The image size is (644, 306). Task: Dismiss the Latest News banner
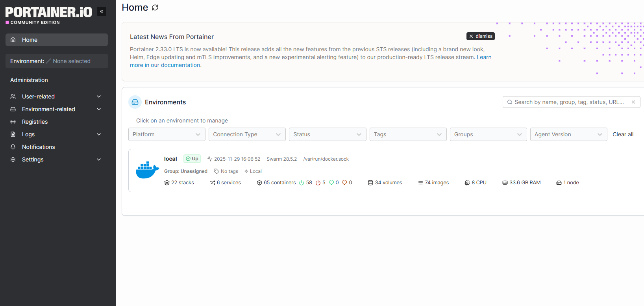[480, 36]
